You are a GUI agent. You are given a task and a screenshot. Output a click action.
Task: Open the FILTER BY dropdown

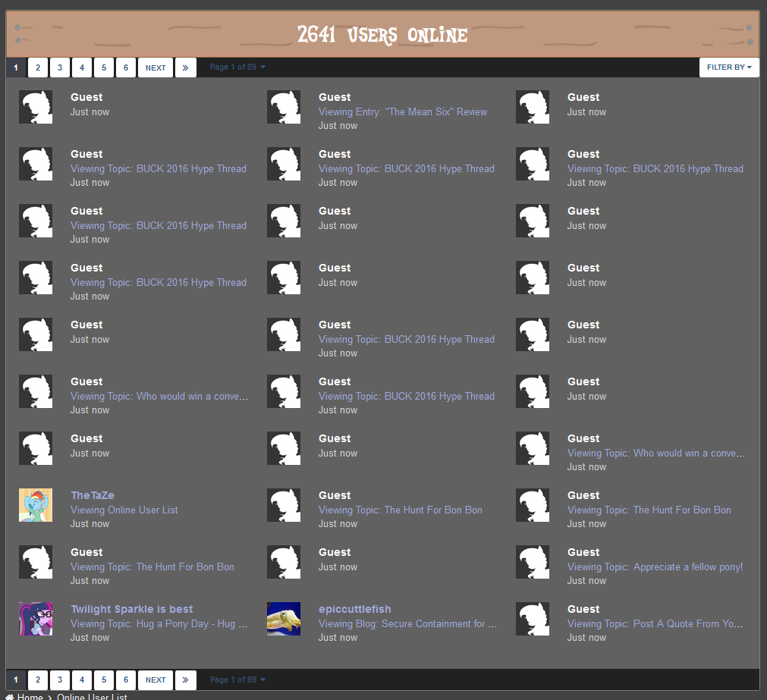[x=728, y=67]
